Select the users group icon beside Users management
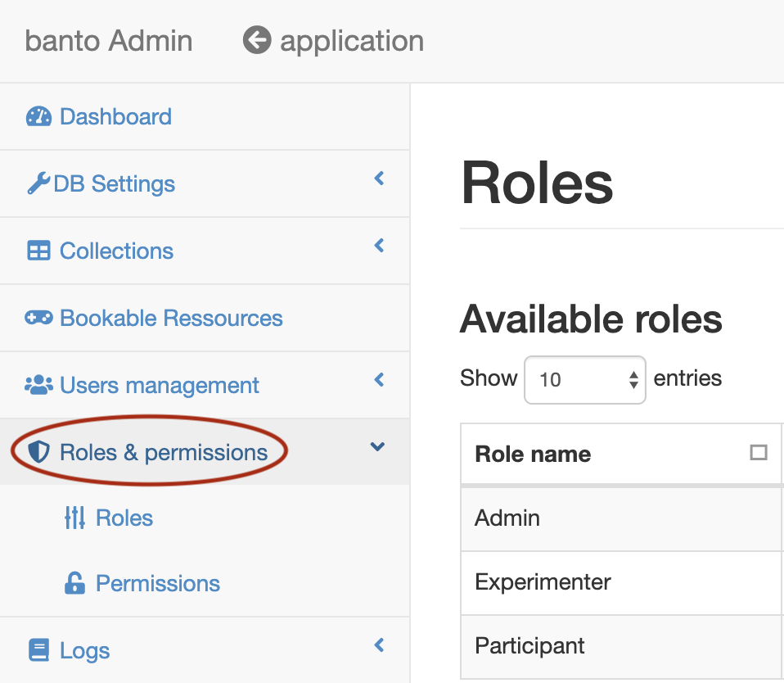Image resolution: width=784 pixels, height=683 pixels. pyautogui.click(x=40, y=384)
